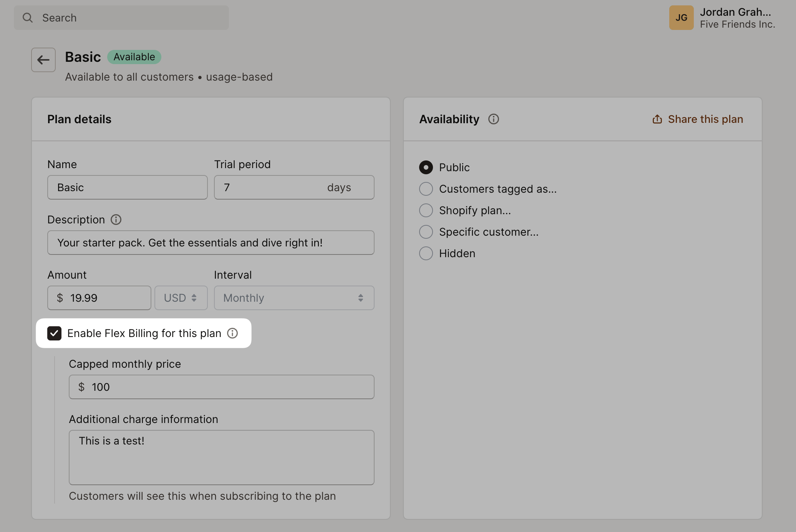Click the Name input field
The image size is (796, 532).
point(127,187)
